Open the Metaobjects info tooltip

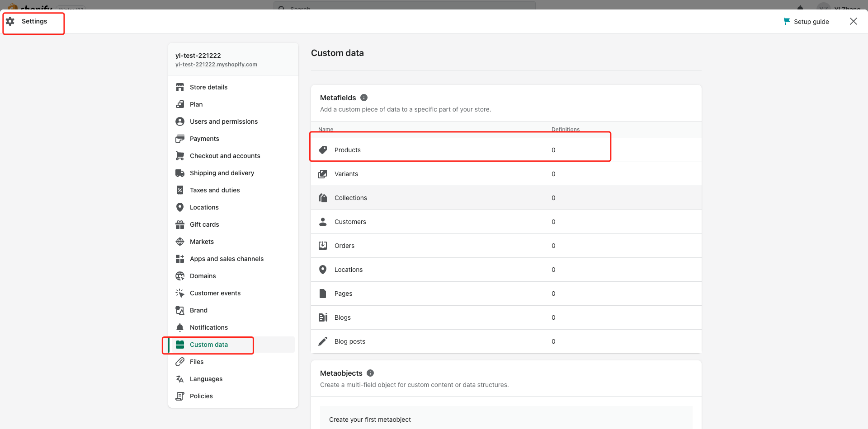[x=370, y=373]
